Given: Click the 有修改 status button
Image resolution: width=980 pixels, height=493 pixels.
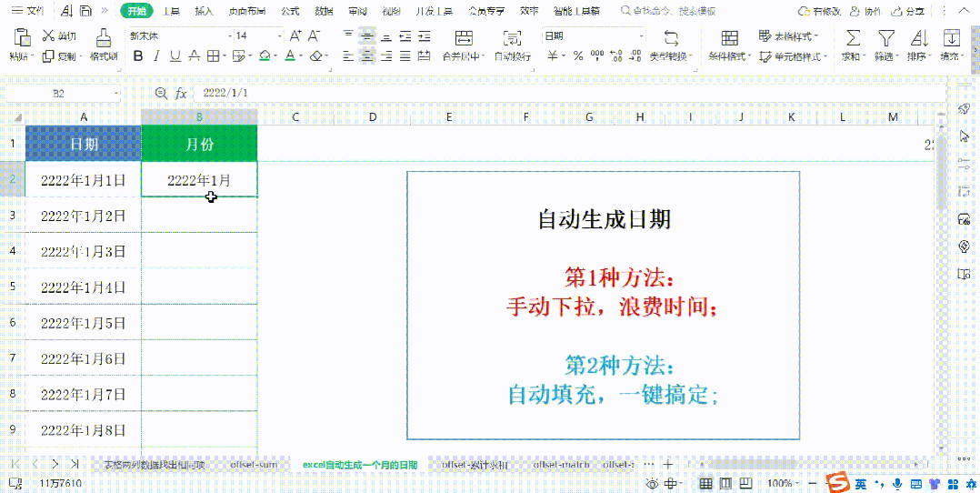Looking at the screenshot, I should [819, 11].
